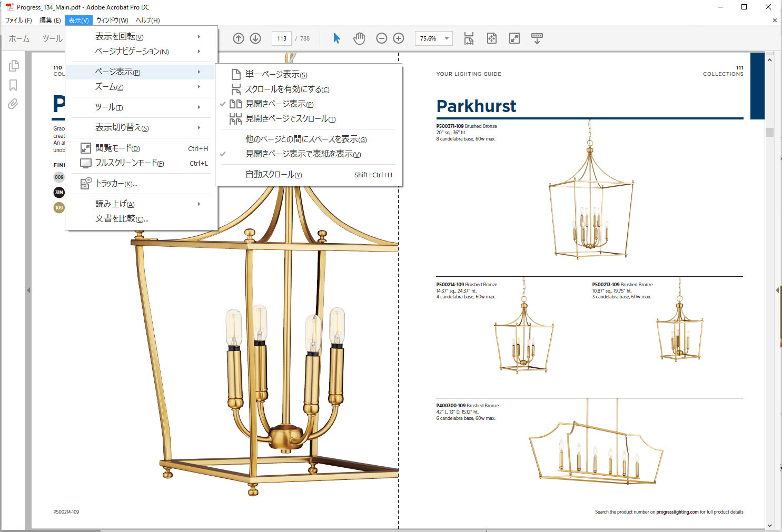This screenshot has width=782, height=532.
Task: Click scrollbar up arrow
Action: [x=769, y=60]
